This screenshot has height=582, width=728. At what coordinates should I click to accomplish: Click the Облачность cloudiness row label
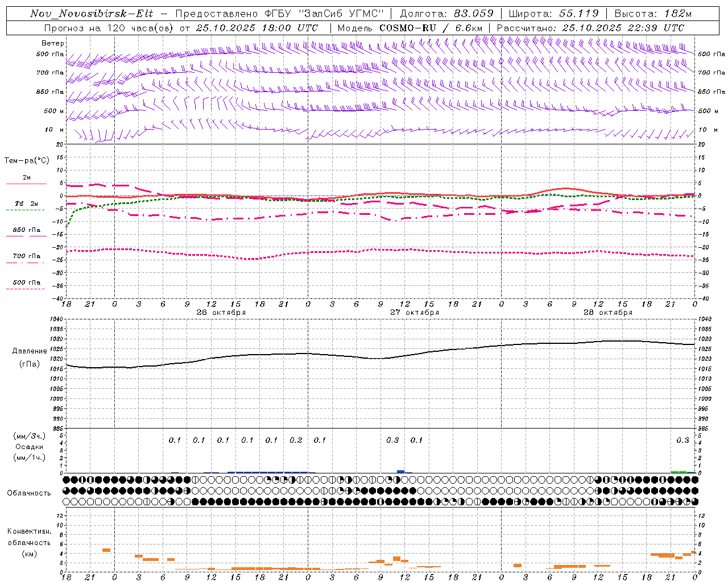(x=29, y=493)
